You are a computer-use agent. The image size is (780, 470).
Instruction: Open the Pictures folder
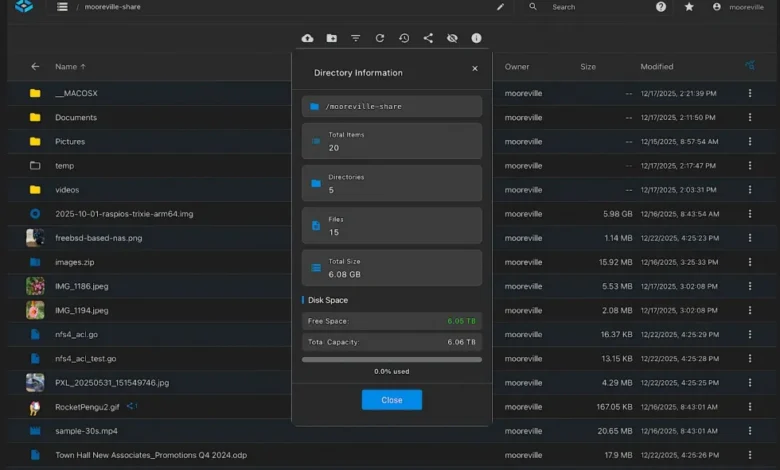coord(70,142)
